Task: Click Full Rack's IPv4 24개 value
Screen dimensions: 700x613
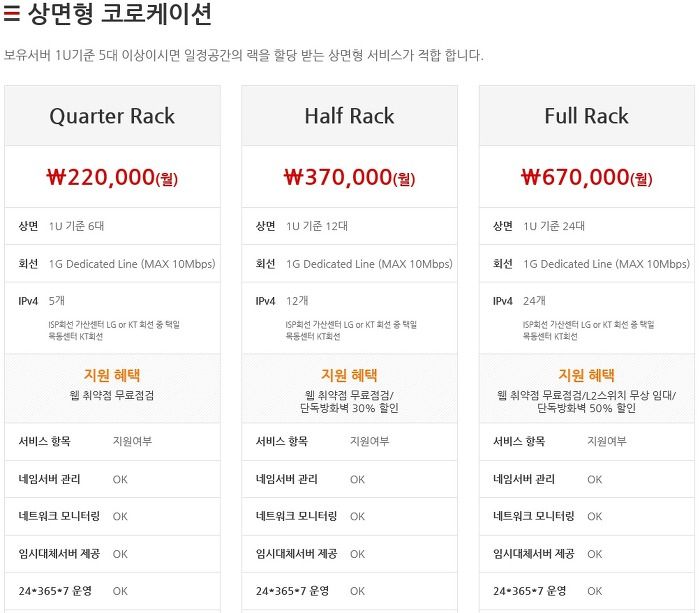Action: [x=534, y=300]
